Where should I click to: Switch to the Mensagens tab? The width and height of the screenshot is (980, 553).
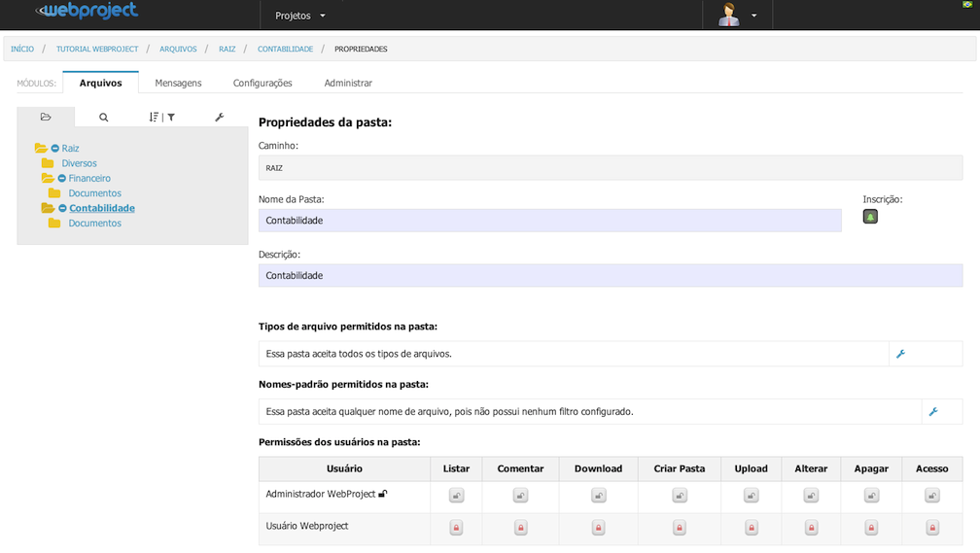(x=178, y=84)
